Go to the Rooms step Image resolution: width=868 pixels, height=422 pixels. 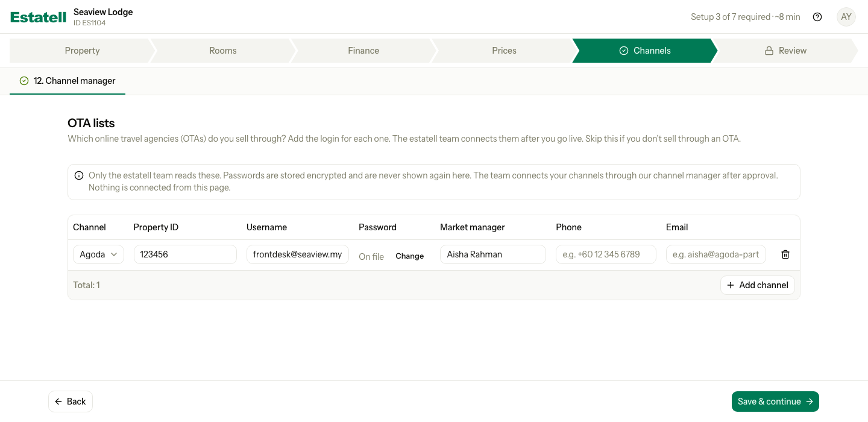(223, 51)
